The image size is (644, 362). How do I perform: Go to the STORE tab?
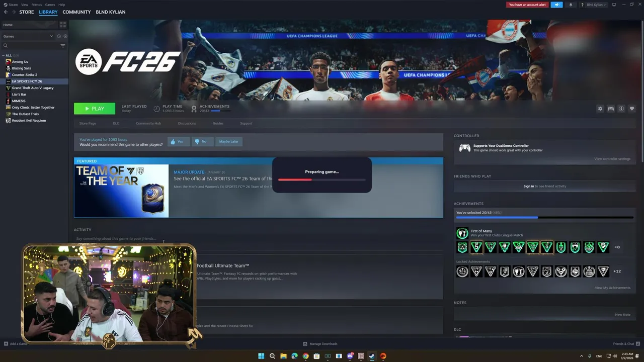pyautogui.click(x=27, y=12)
